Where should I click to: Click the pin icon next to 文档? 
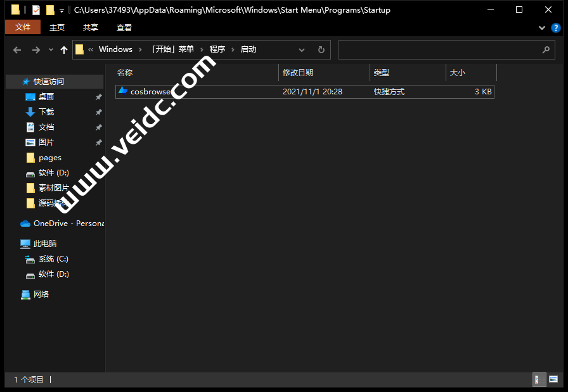pos(98,127)
